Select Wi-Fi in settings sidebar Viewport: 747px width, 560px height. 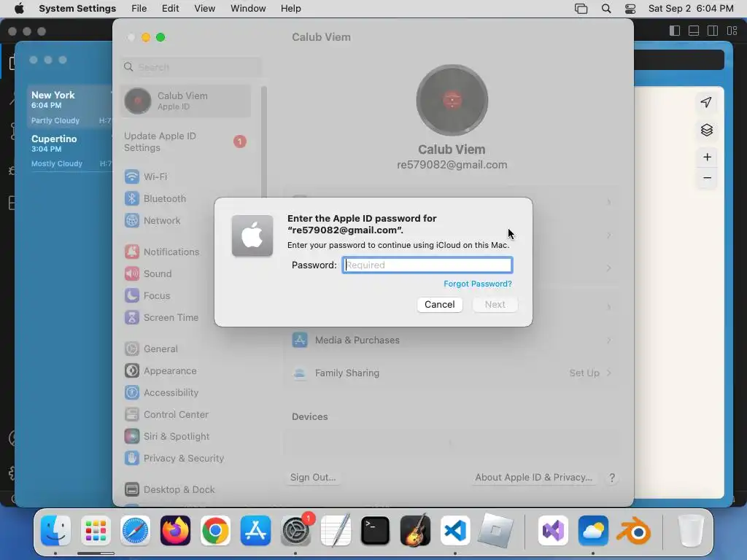coord(185,176)
